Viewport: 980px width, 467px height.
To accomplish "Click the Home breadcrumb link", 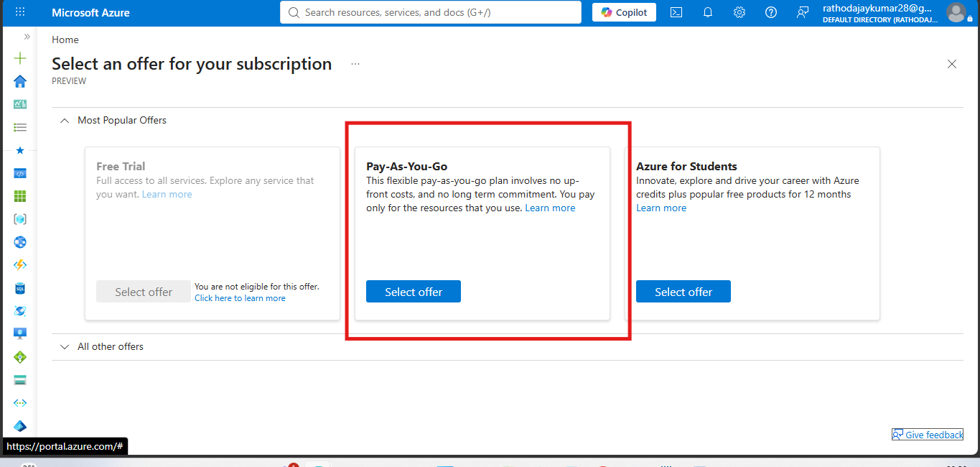I will 65,40.
